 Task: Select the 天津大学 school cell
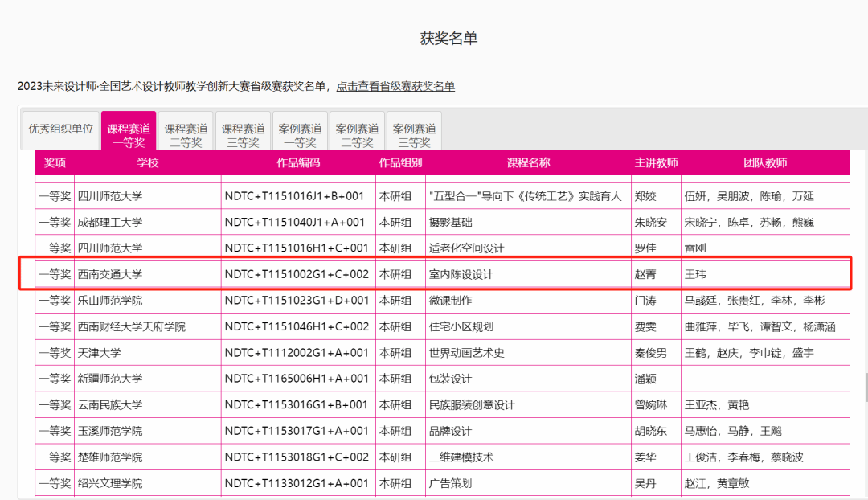click(x=148, y=353)
